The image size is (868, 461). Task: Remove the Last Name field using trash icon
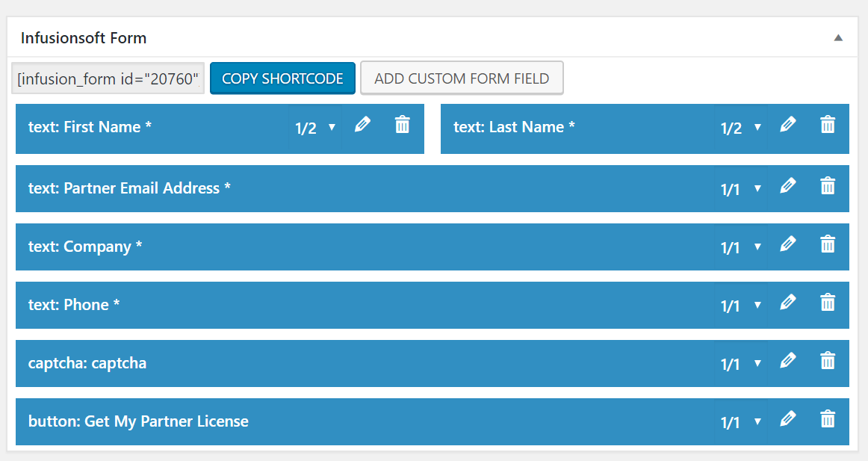827,125
